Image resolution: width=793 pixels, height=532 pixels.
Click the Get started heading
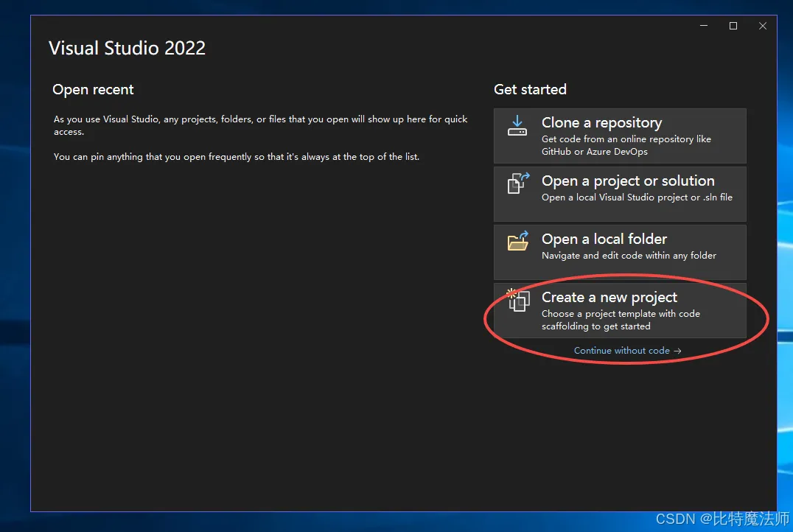(530, 89)
